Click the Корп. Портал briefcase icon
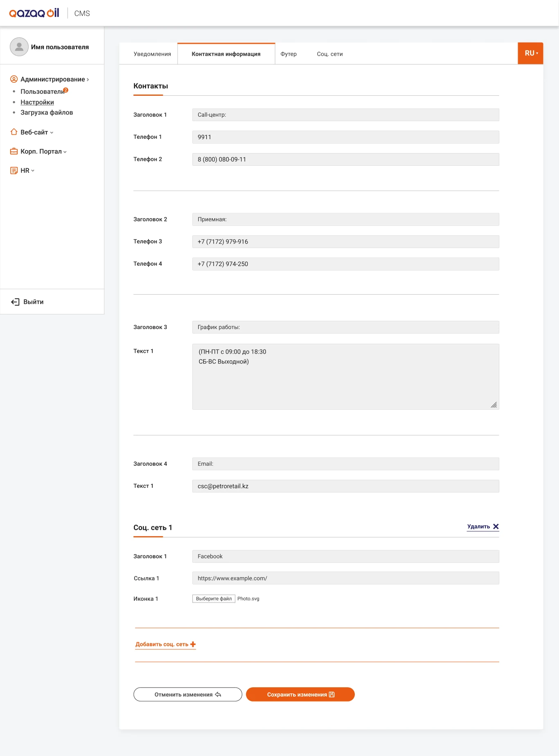Screen dimensions: 559x756 (14, 151)
